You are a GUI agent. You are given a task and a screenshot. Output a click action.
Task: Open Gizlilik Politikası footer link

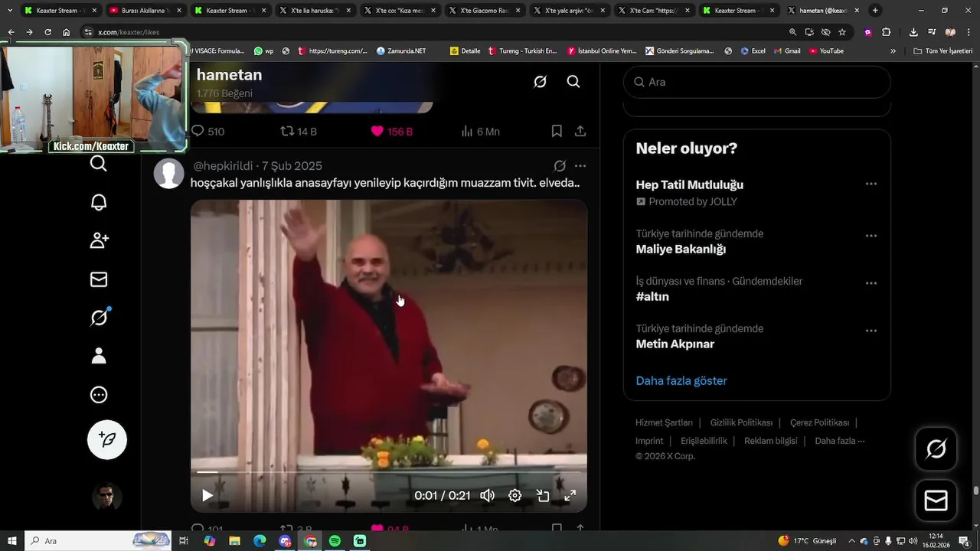click(741, 422)
